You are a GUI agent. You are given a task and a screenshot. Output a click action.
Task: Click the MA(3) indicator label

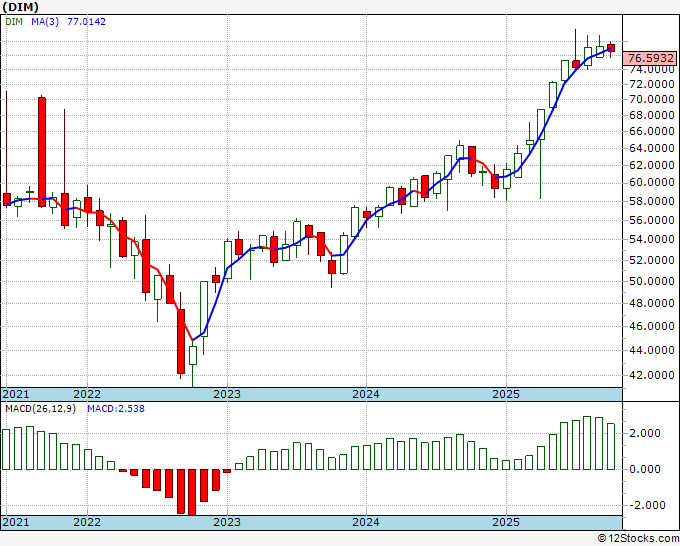pos(45,22)
